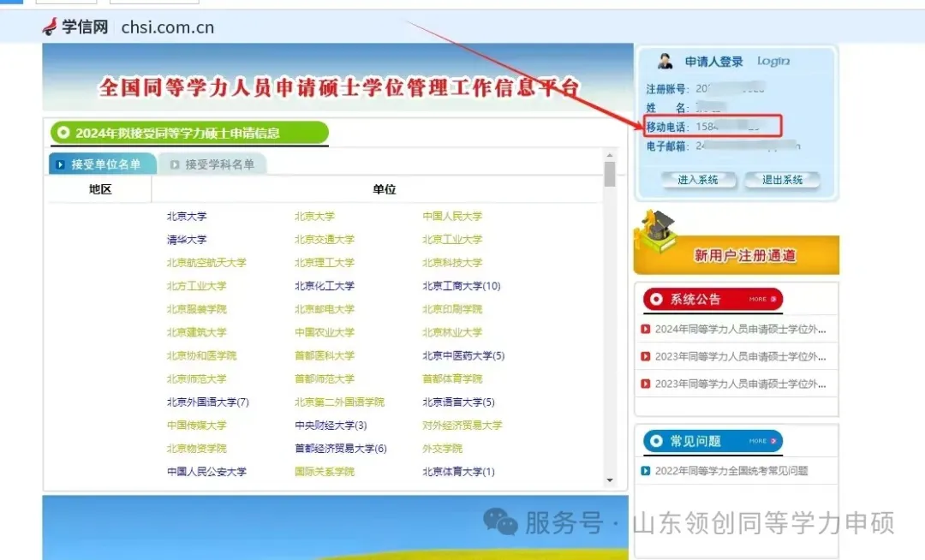Image resolution: width=925 pixels, height=560 pixels.
Task: Click the applicant avatar icon beside 申请人登录
Action: click(667, 60)
